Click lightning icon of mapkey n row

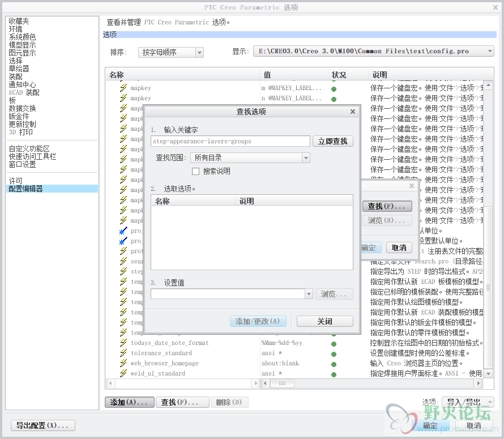coord(123,98)
